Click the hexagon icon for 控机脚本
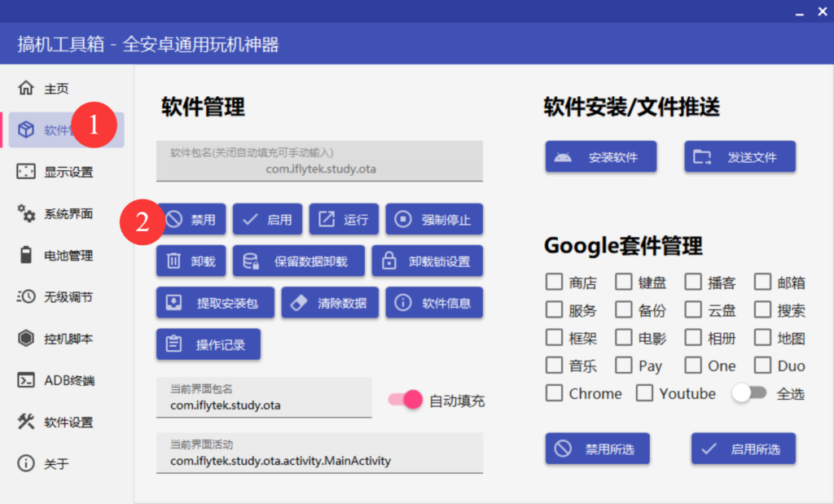 pyautogui.click(x=25, y=338)
